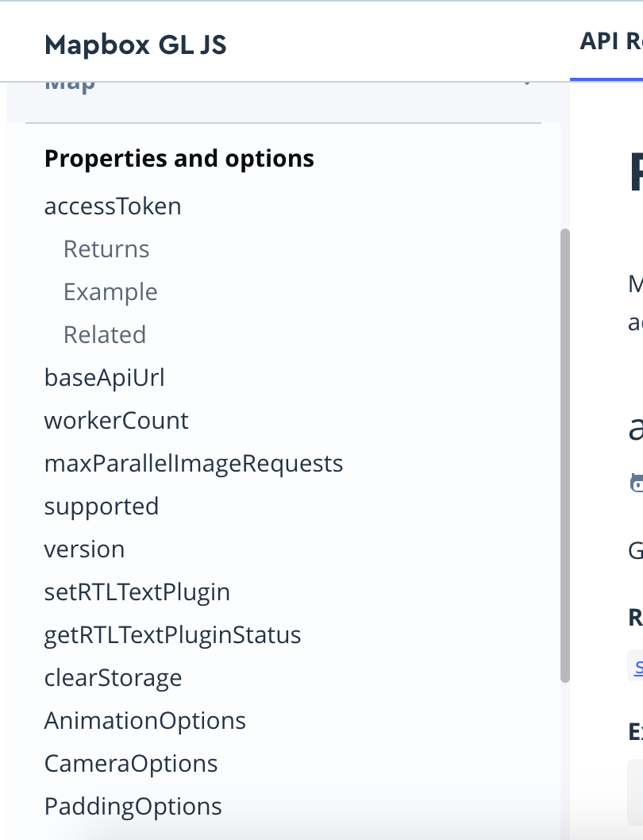Collapse the Map section in the sidebar
The width and height of the screenshot is (643, 840).
[x=528, y=81]
